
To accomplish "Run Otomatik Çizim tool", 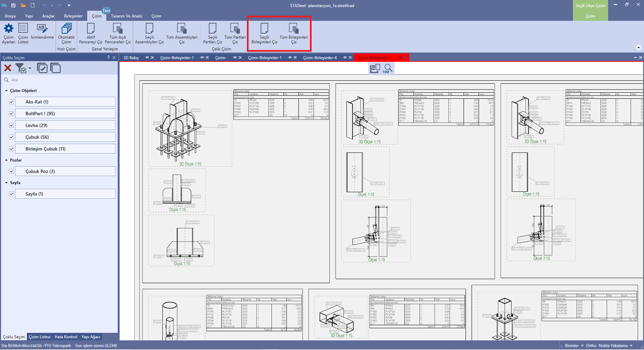I will point(66,29).
